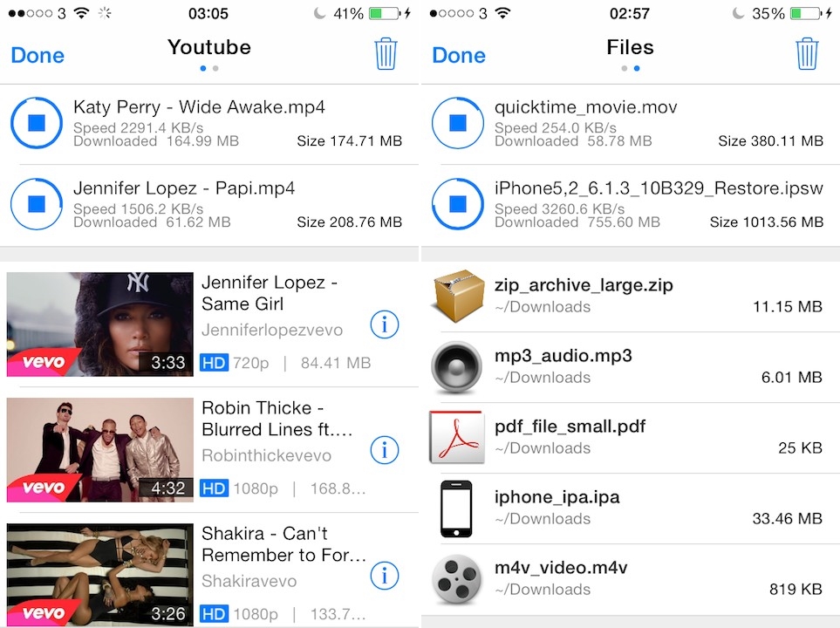The image size is (840, 628).
Task: Open info for Shakira Can't Remember video
Action: pyautogui.click(x=385, y=576)
